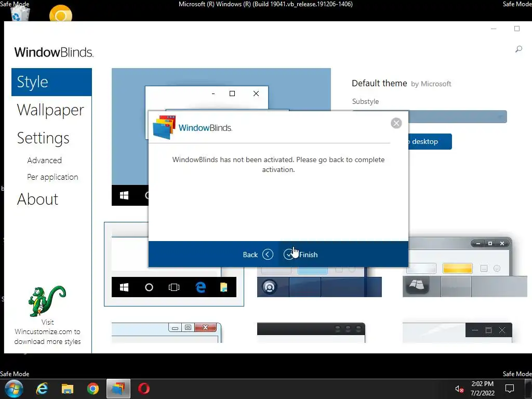Open the Settings section
The width and height of the screenshot is (532, 399).
43,138
